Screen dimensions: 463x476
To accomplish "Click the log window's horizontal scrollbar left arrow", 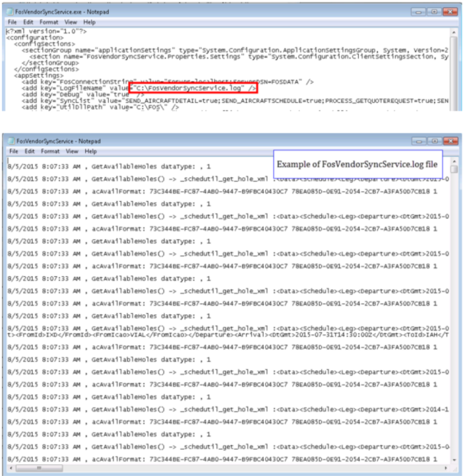I will coord(9,467).
